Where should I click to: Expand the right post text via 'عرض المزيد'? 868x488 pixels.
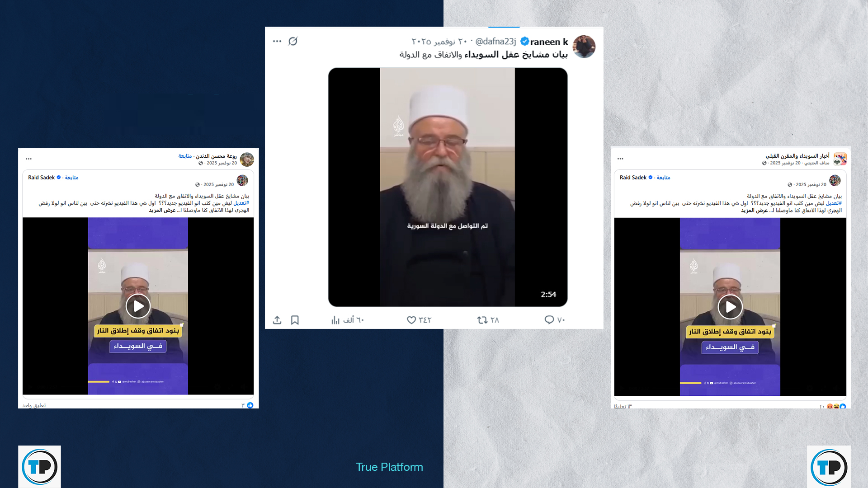pyautogui.click(x=754, y=210)
